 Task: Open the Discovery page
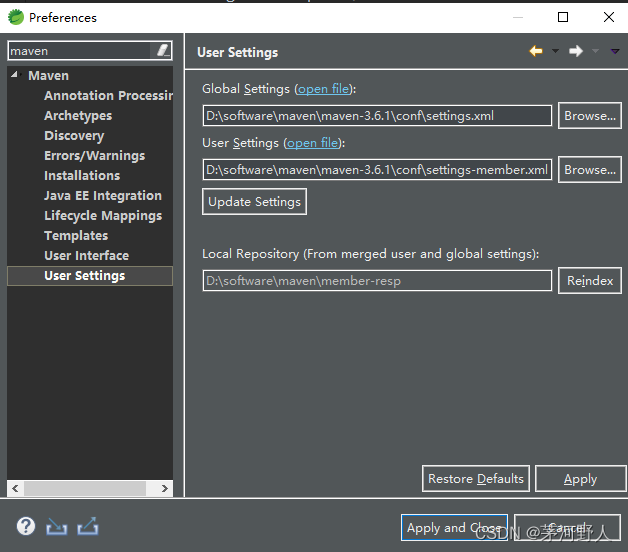74,136
